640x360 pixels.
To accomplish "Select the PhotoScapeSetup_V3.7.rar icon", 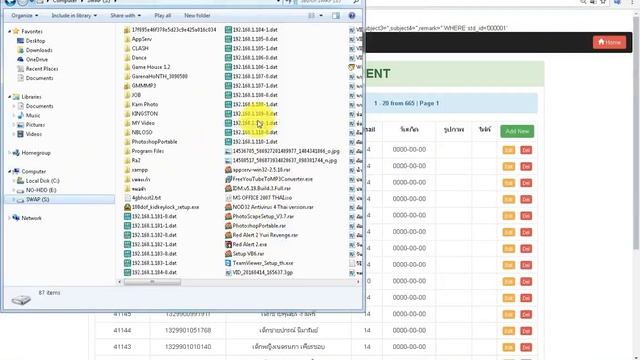I will click(x=228, y=216).
